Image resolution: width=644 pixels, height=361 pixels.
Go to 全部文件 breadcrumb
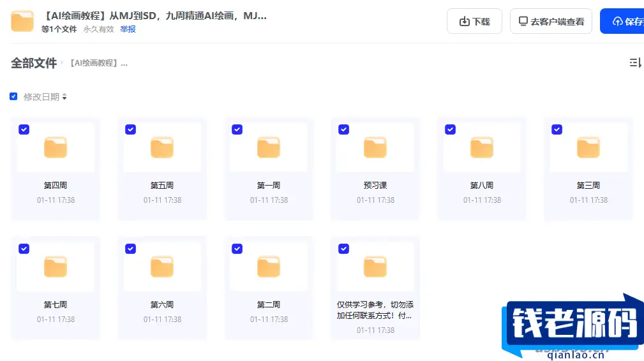pyautogui.click(x=34, y=63)
